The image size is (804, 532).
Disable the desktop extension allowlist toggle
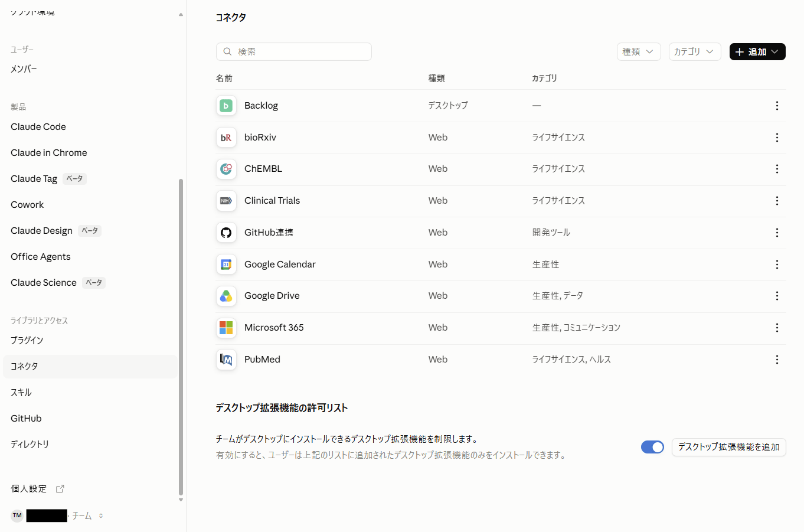click(x=652, y=447)
